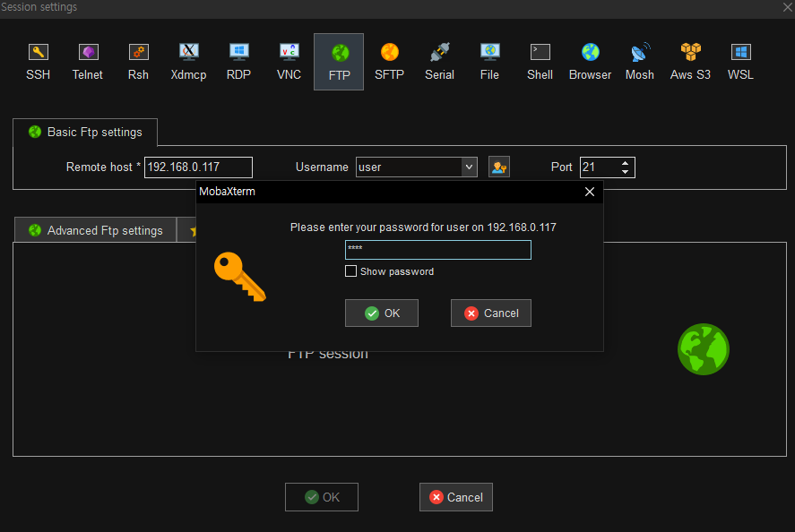Pick the Rsh session type

click(x=138, y=62)
